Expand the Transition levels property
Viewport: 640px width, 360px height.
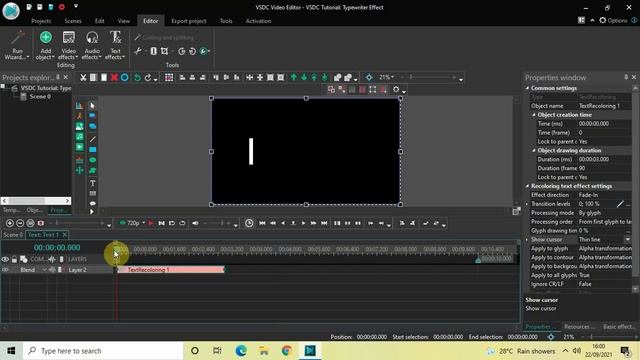527,204
